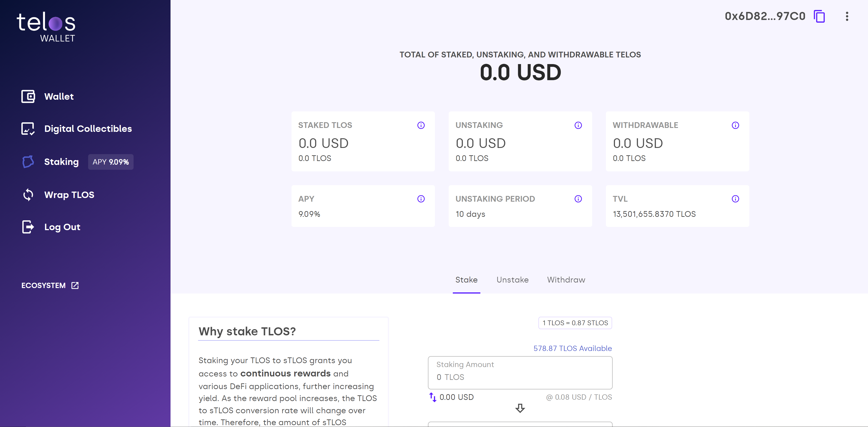Click the WITHDRAWABLE info icon
Viewport: 868px width, 427px height.
(x=735, y=125)
